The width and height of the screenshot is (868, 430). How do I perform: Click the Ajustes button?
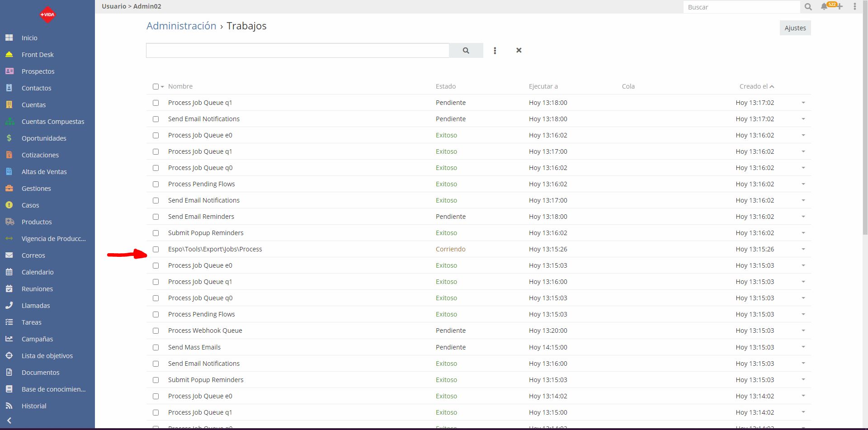click(x=795, y=28)
